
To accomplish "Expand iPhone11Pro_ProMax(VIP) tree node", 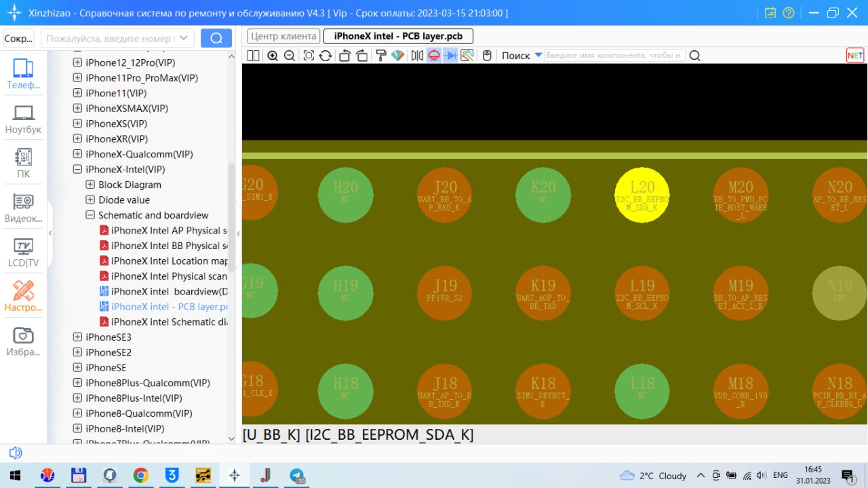I will coord(77,78).
